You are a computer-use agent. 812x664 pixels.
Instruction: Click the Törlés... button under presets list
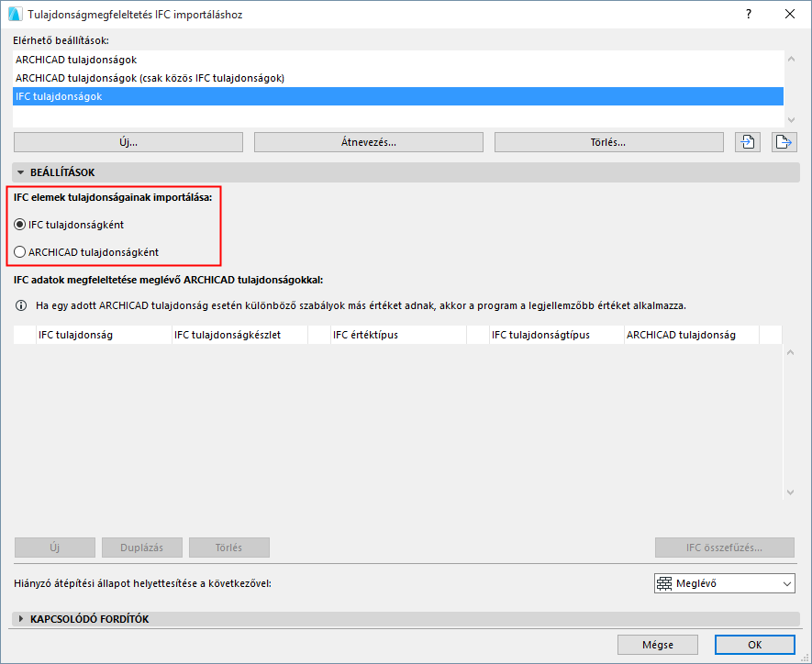pos(609,142)
